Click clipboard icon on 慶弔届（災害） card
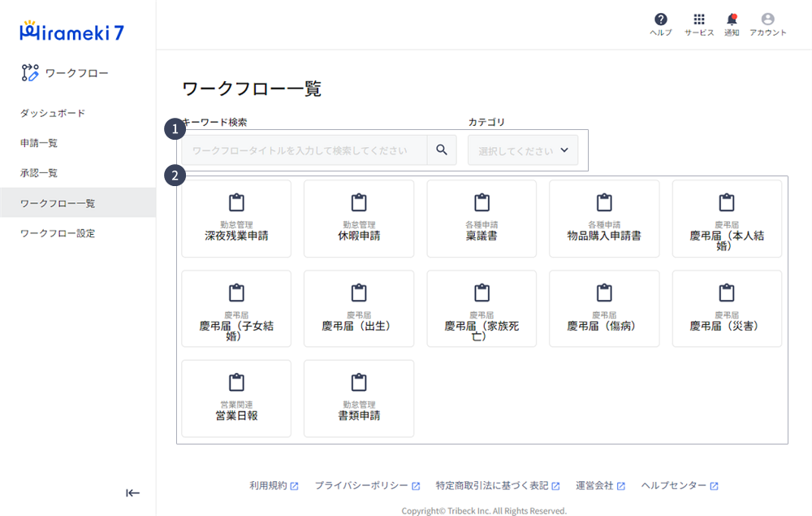 click(727, 293)
